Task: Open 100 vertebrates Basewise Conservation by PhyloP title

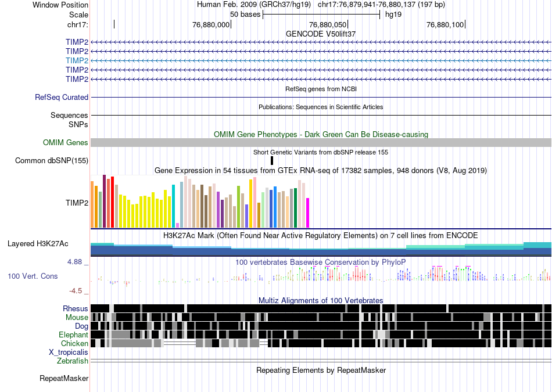Action: click(321, 262)
